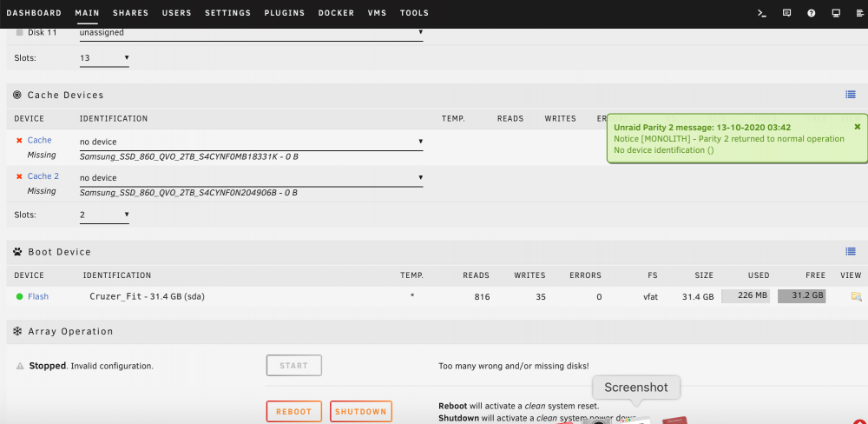Screen dimensions: 868x424
Task: Click the Array Operation snowflake icon
Action: tap(17, 331)
